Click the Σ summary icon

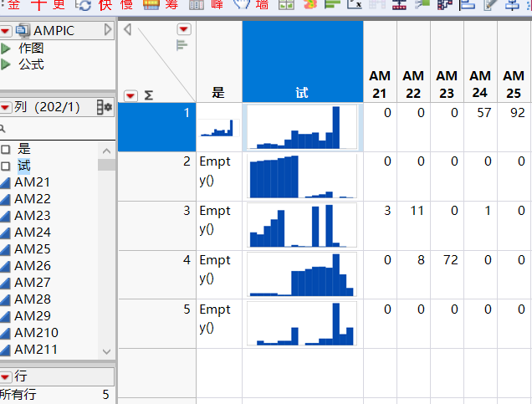(x=149, y=95)
